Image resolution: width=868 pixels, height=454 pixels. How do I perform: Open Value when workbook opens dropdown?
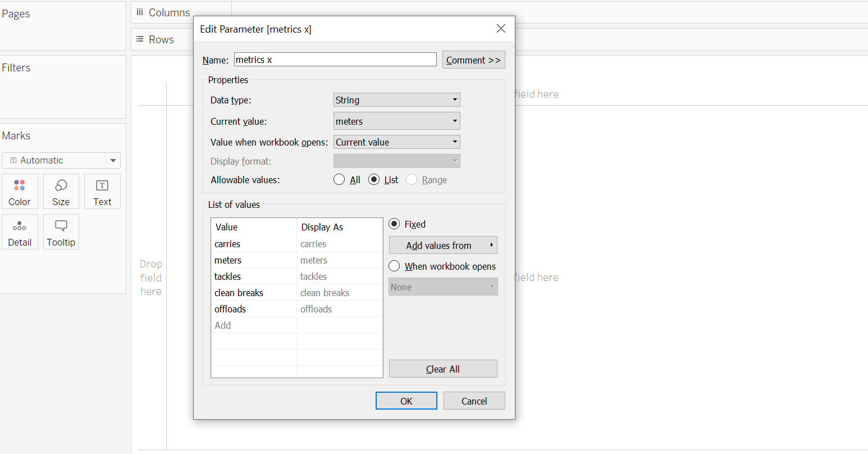[397, 142]
